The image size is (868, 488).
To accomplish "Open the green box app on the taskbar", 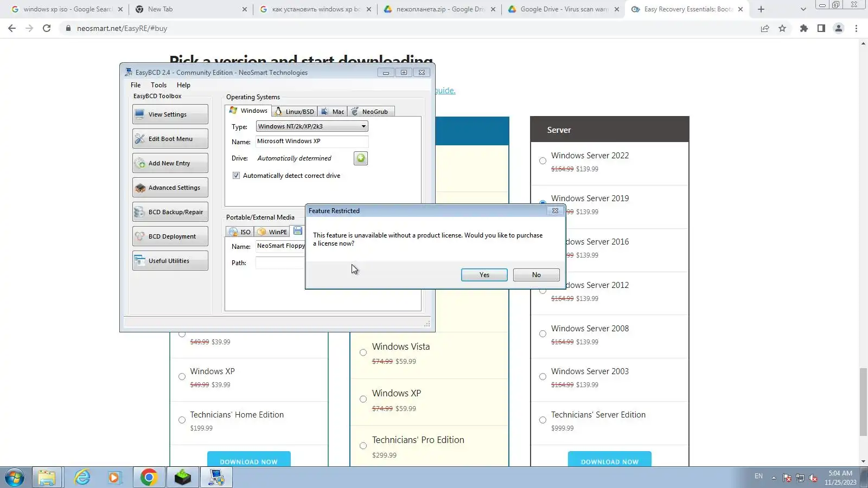I will [x=183, y=478].
